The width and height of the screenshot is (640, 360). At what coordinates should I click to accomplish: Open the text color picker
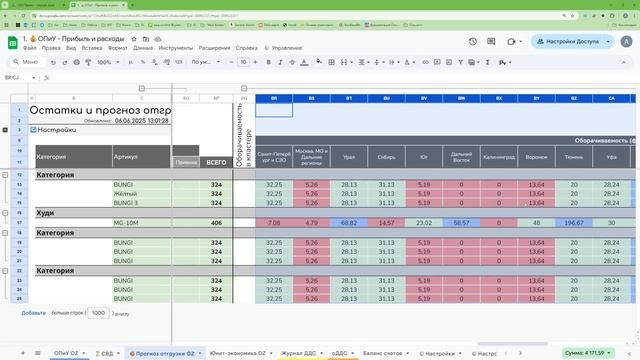(x=304, y=62)
